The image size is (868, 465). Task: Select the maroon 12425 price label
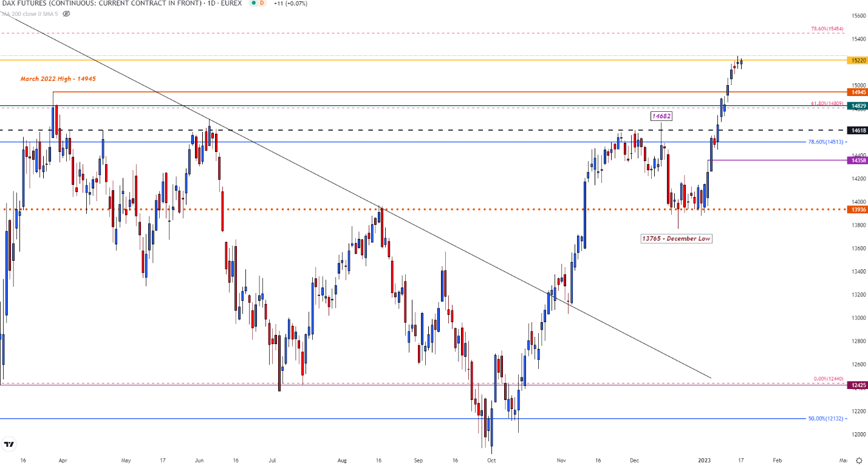tap(858, 385)
